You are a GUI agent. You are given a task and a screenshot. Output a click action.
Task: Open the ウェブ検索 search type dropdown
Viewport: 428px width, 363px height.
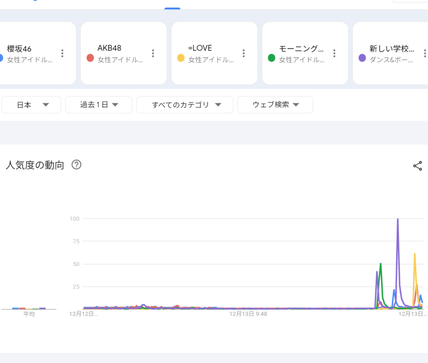[275, 105]
